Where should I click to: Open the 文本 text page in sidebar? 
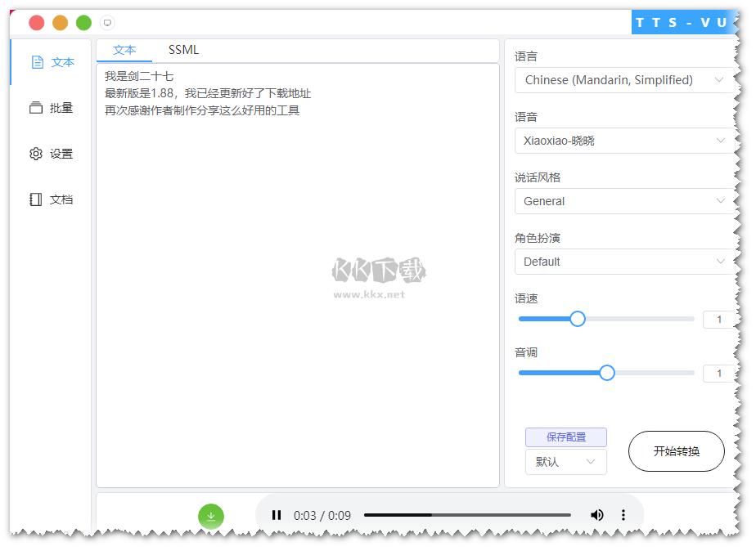[52, 62]
